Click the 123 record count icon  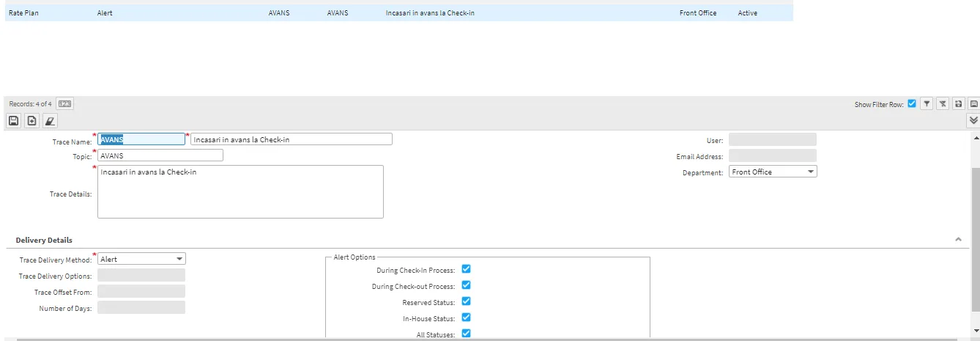(x=64, y=104)
